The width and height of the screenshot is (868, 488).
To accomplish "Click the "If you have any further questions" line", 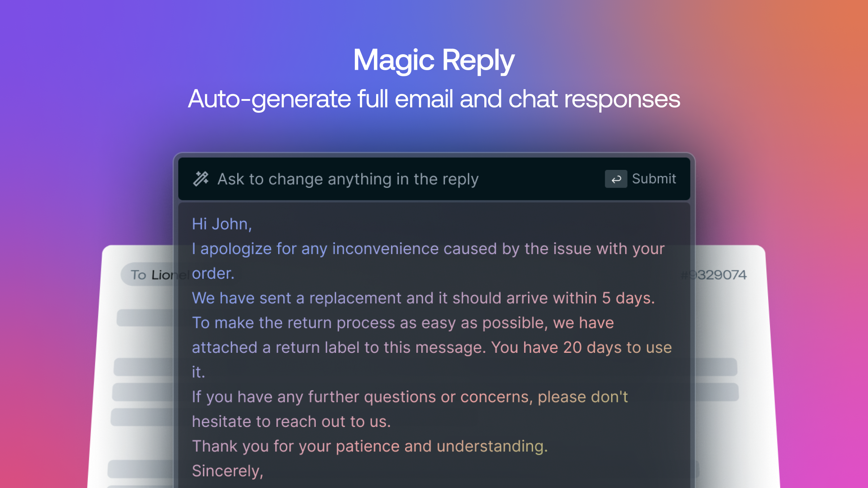I will 410,397.
